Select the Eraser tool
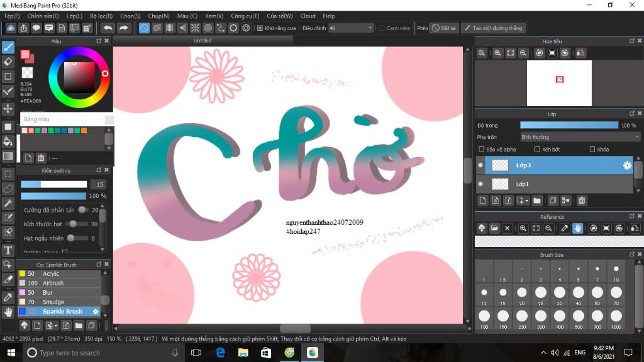Image resolution: width=644 pixels, height=362 pixels. click(x=8, y=62)
